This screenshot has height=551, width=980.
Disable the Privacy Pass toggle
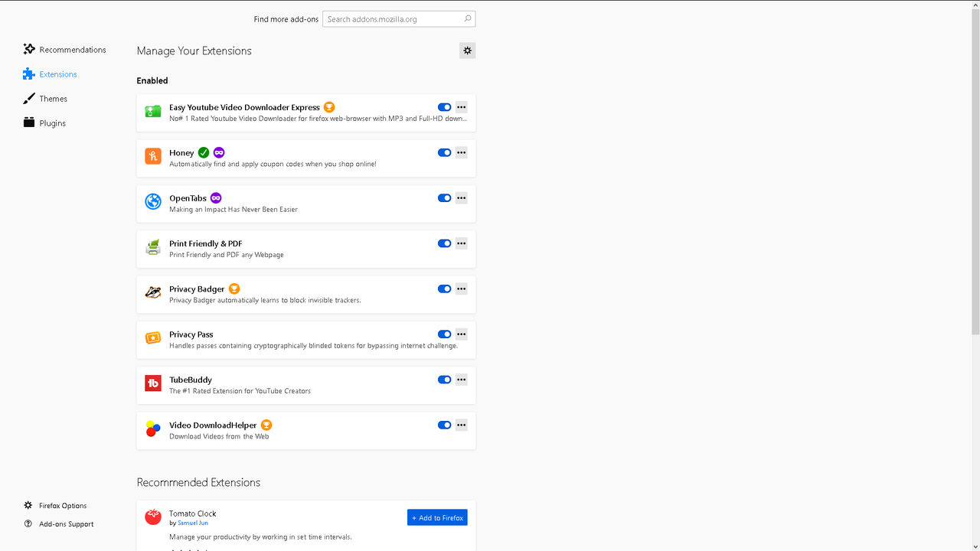tap(444, 334)
